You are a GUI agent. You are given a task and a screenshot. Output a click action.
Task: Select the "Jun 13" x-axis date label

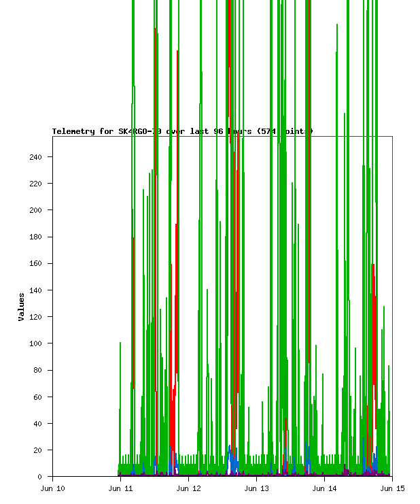tap(256, 488)
